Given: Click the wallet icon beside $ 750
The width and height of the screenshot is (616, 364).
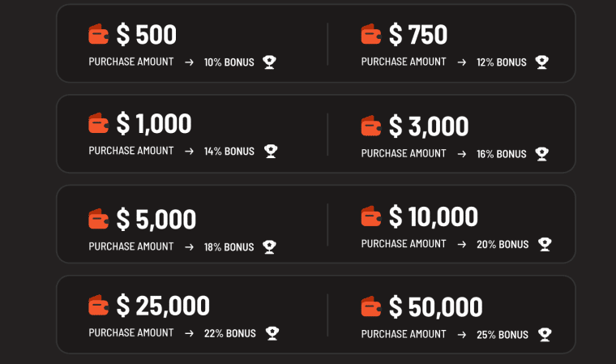Looking at the screenshot, I should pos(371,34).
